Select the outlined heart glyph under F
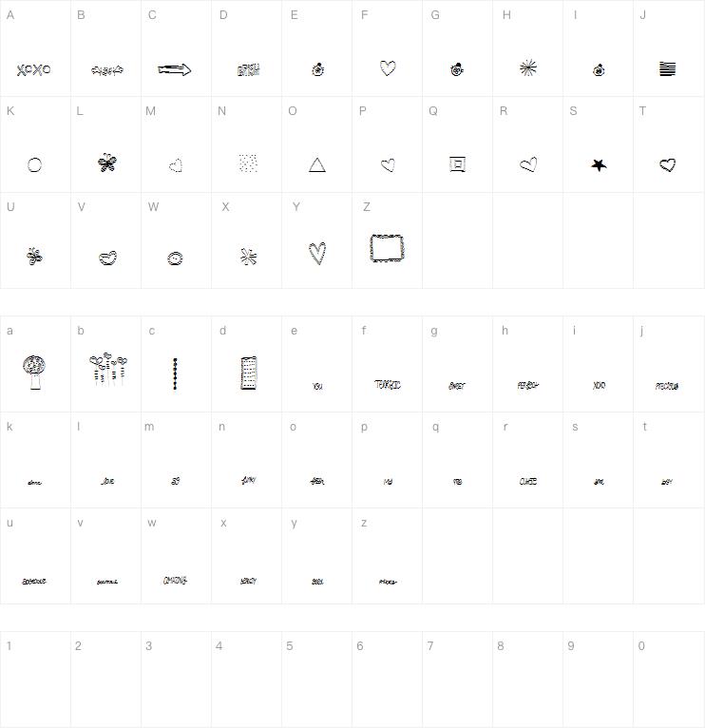Screen dimensions: 705x728 [388, 68]
